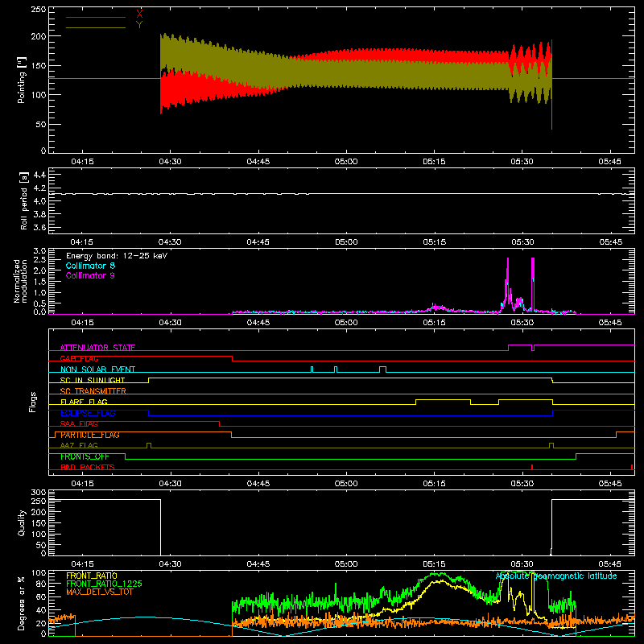The height and width of the screenshot is (644, 644).
Task: Click the ECLIPSE_FLAG label
Action: click(88, 413)
